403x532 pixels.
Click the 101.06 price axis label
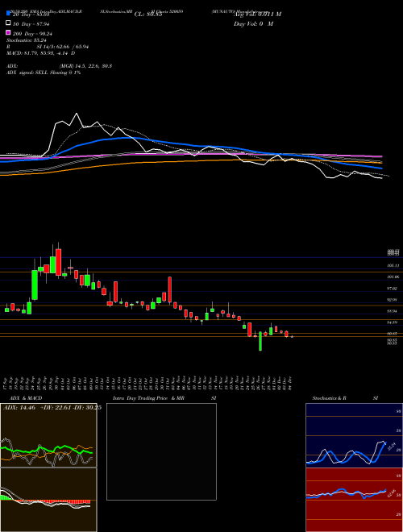point(393,277)
